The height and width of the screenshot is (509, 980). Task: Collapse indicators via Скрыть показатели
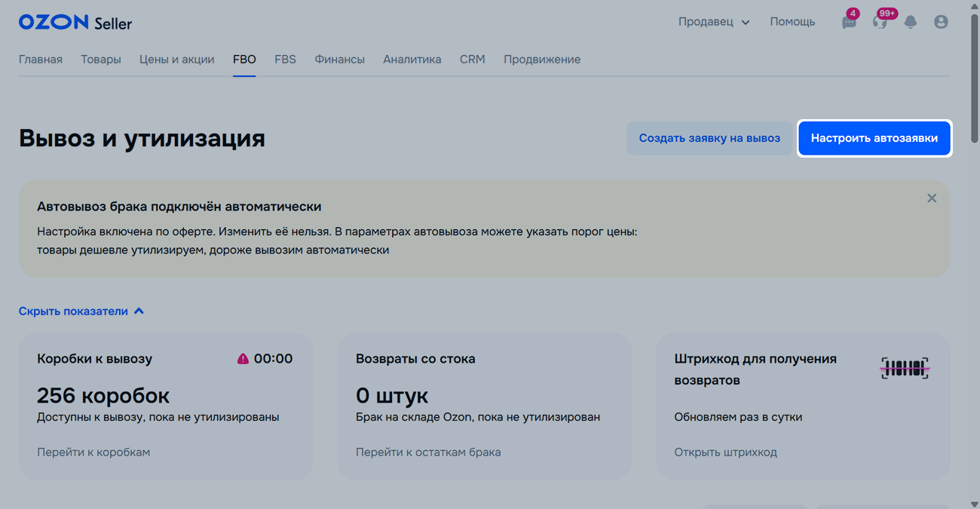(x=81, y=311)
